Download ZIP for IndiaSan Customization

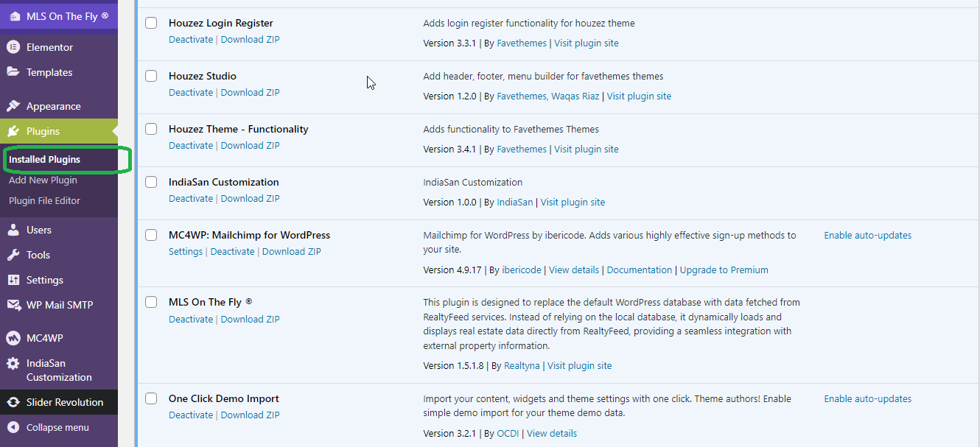click(x=251, y=199)
